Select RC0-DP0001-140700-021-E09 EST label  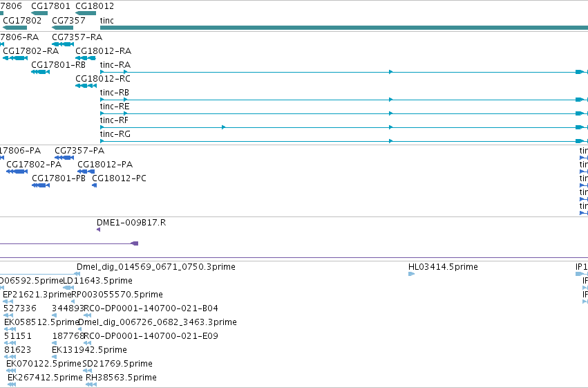(x=151, y=337)
